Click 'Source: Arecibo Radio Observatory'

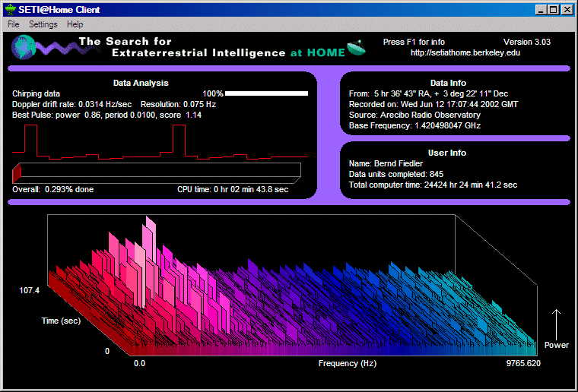(x=414, y=115)
